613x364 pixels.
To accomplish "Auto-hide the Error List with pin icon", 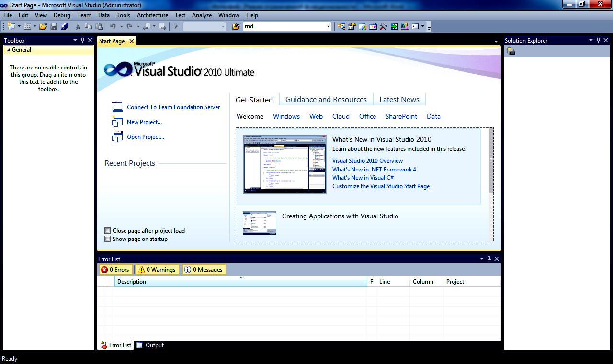I will point(489,259).
